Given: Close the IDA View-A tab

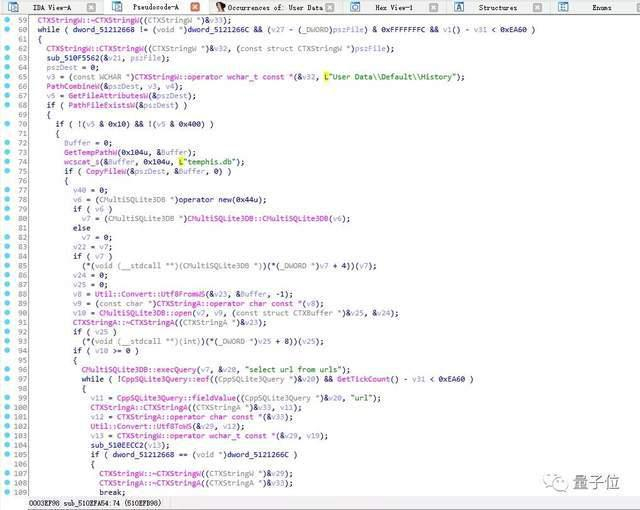Looking at the screenshot, I should pyautogui.click(x=91, y=7).
